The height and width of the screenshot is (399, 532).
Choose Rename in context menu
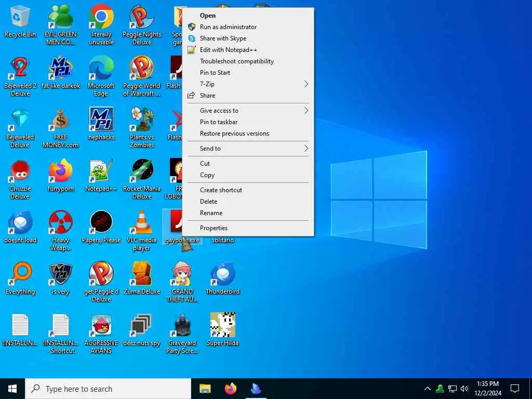click(248, 213)
